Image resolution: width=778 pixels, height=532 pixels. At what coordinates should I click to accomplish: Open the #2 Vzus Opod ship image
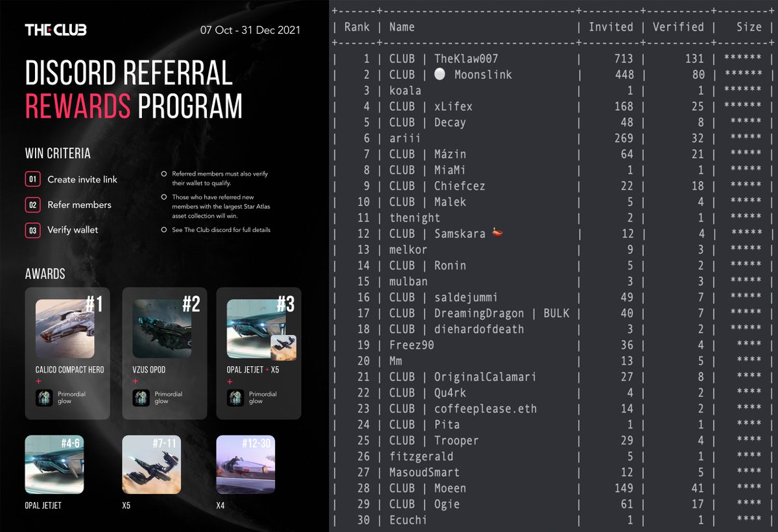162,329
